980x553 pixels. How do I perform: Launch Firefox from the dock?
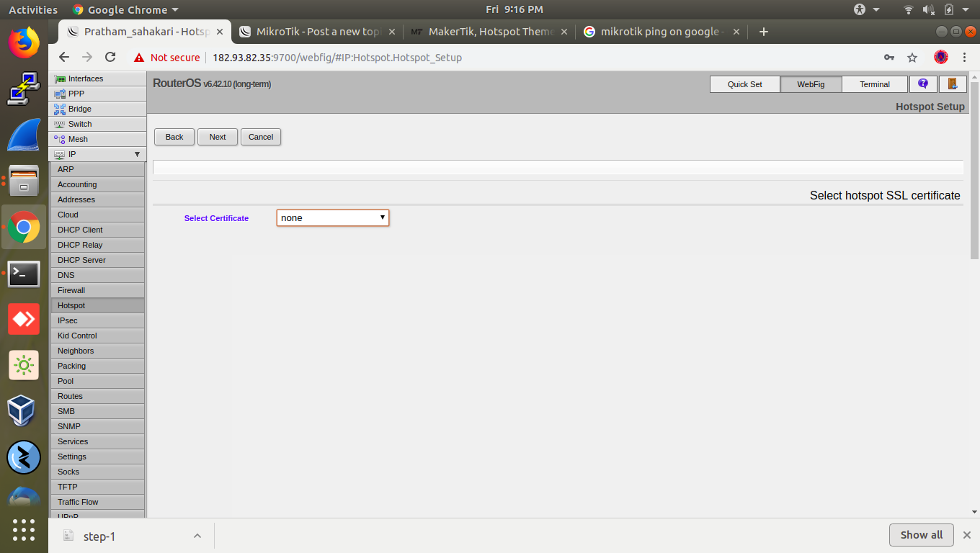[24, 42]
